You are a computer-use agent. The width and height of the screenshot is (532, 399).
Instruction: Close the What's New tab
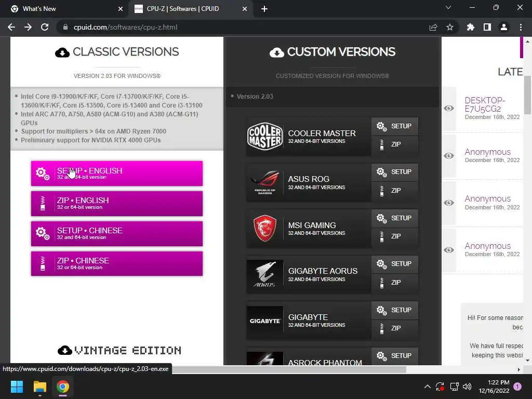click(x=121, y=9)
